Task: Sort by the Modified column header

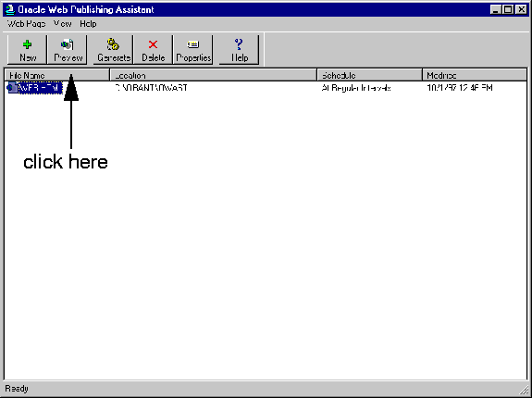Action: pos(475,75)
